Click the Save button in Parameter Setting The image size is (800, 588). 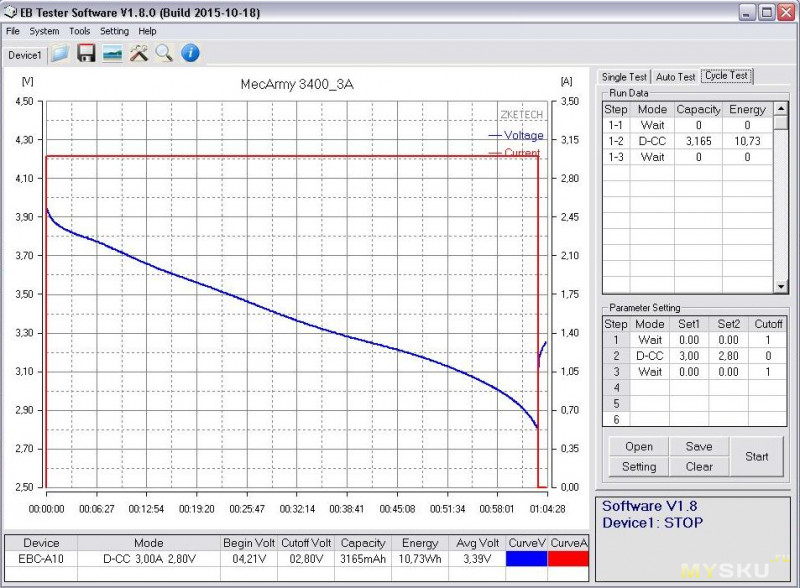[699, 447]
